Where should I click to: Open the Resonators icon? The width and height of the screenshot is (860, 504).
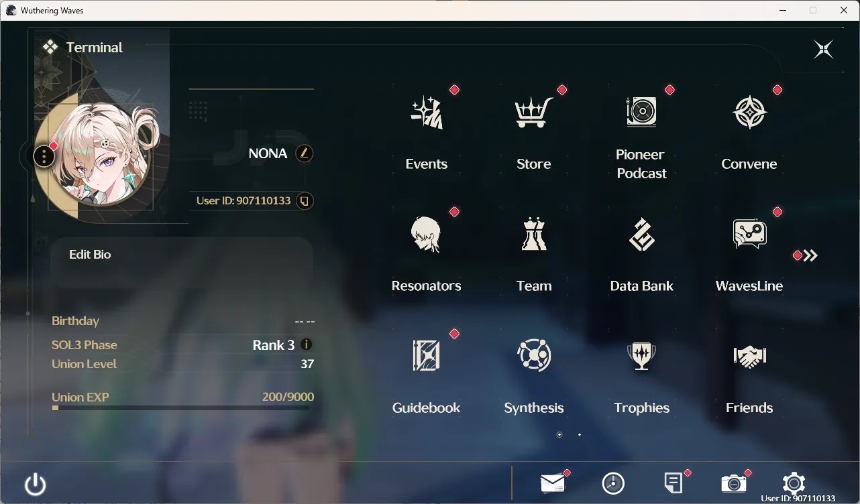click(427, 235)
